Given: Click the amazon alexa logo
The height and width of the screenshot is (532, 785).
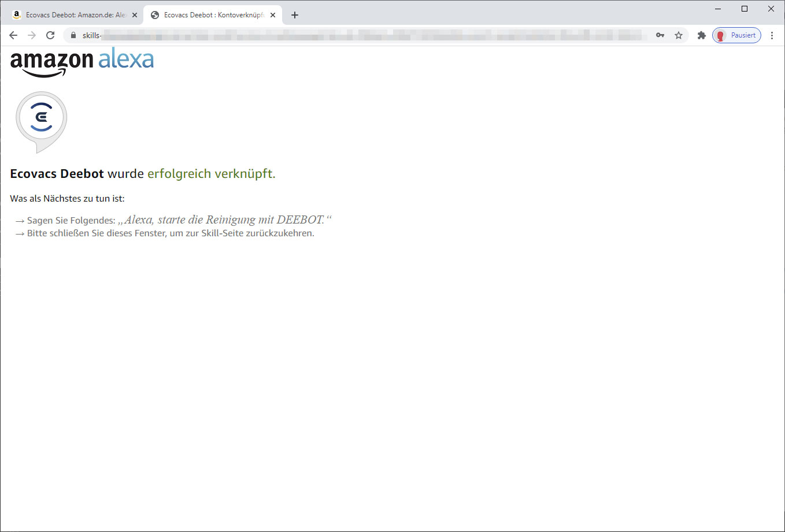Looking at the screenshot, I should (82, 62).
